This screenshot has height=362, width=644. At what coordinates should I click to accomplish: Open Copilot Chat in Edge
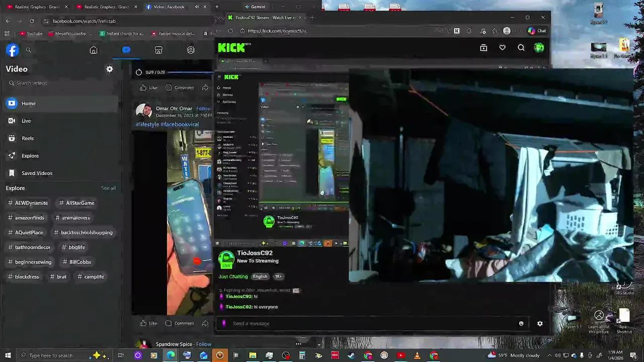[537, 31]
